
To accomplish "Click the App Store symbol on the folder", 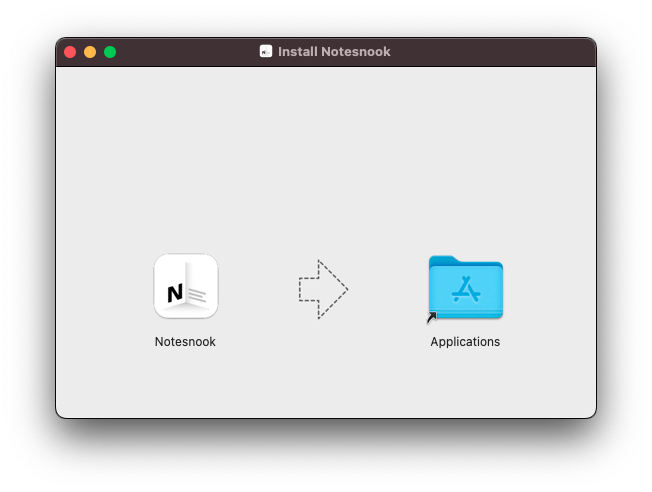I will coord(466,290).
